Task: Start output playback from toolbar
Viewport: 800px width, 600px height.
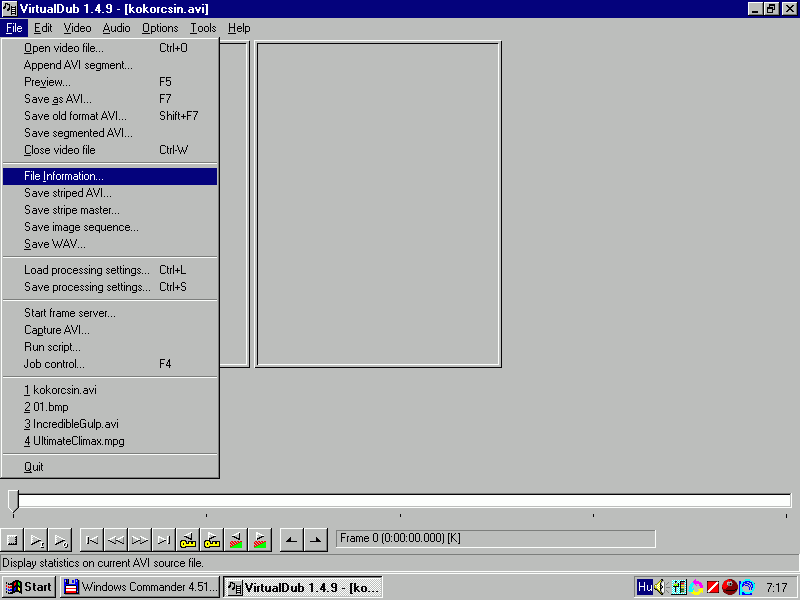Action: pyautogui.click(x=60, y=540)
